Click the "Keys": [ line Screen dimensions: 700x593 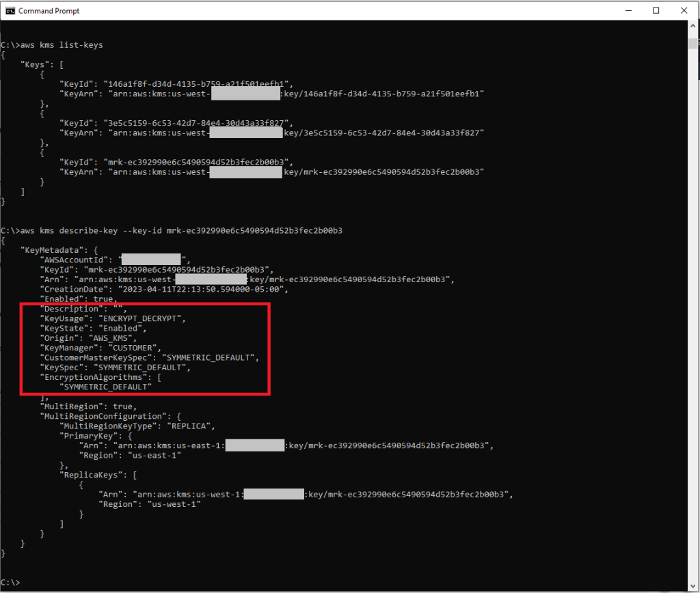(42, 65)
